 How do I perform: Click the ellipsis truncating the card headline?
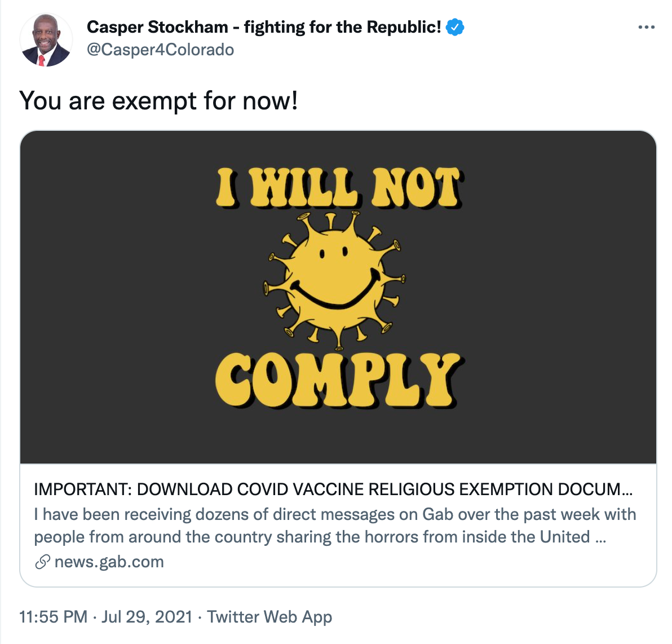[626, 490]
